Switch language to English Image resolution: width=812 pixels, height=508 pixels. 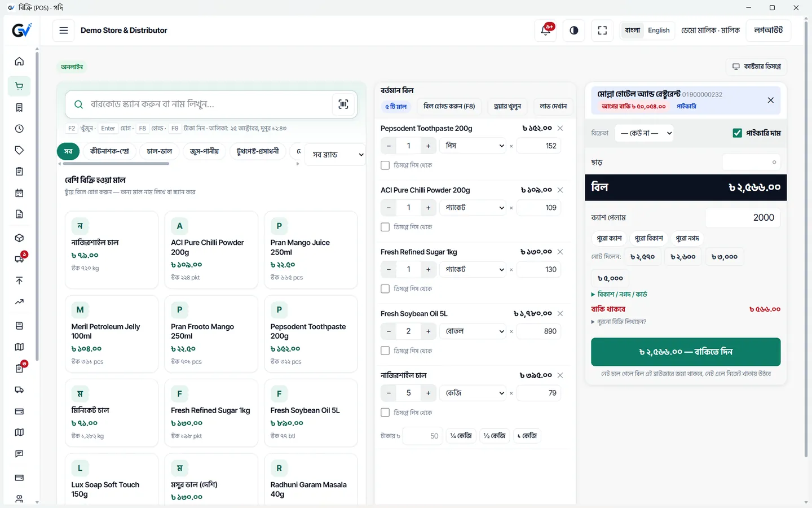(659, 30)
